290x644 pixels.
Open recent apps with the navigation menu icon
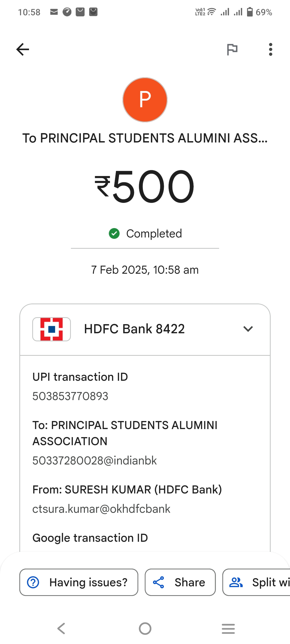pyautogui.click(x=228, y=629)
